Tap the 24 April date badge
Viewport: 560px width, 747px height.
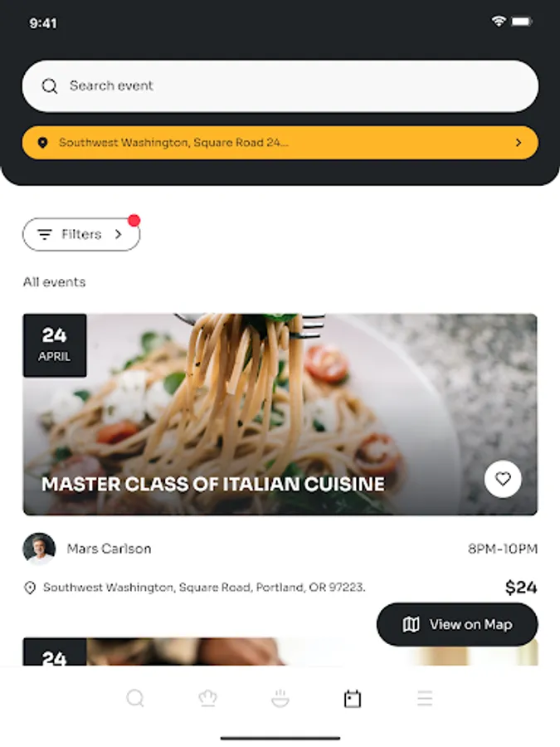[55, 345]
